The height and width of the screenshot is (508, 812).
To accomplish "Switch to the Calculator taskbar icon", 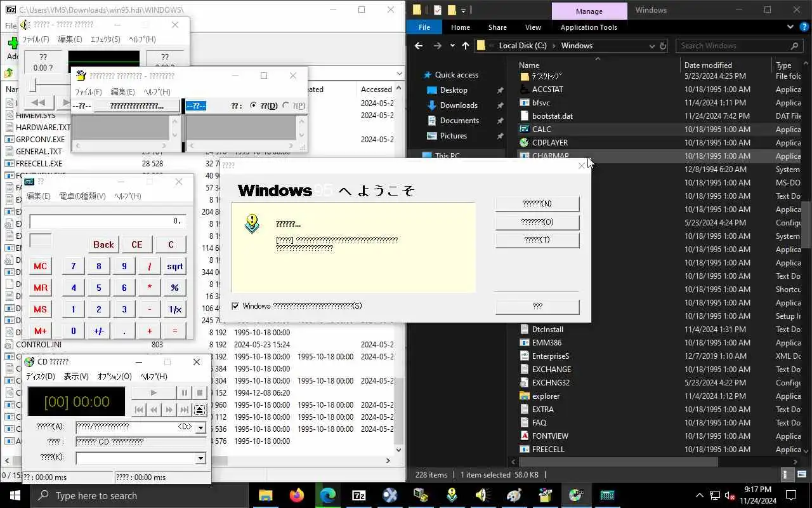I will pyautogui.click(x=607, y=495).
